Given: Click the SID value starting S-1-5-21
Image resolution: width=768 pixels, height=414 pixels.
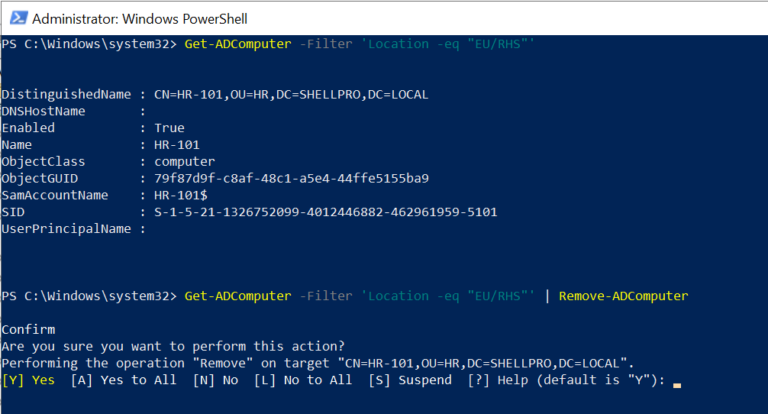Looking at the screenshot, I should pyautogui.click(x=325, y=212).
